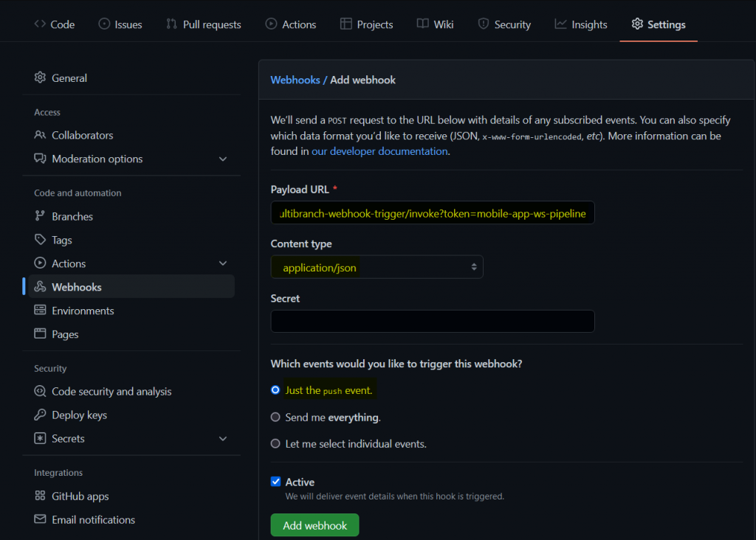
Task: Click the Actions tab play icon
Action: point(271,24)
